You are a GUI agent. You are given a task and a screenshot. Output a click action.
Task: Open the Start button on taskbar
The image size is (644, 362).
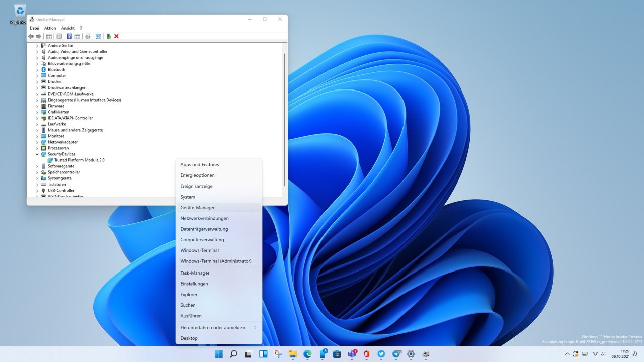[x=219, y=354]
